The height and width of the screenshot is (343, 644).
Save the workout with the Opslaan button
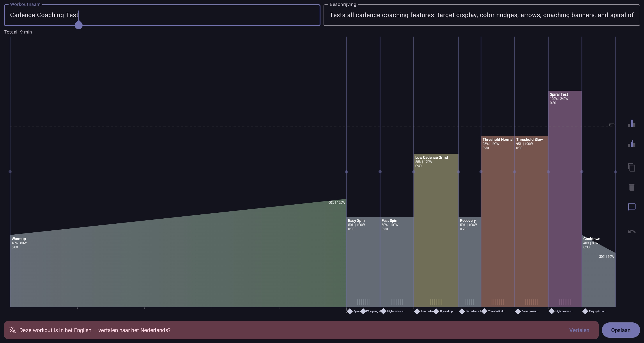(x=621, y=330)
